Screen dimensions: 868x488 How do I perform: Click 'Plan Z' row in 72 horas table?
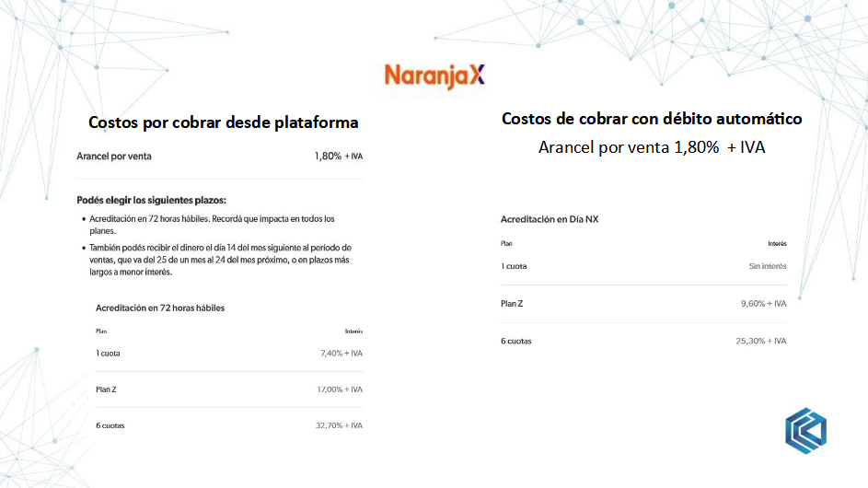click(x=228, y=389)
